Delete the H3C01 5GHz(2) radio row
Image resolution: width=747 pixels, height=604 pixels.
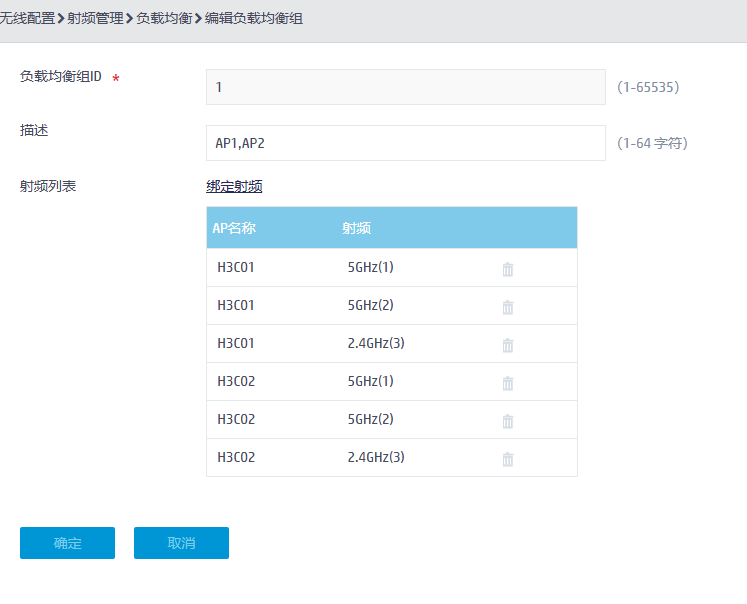(507, 307)
